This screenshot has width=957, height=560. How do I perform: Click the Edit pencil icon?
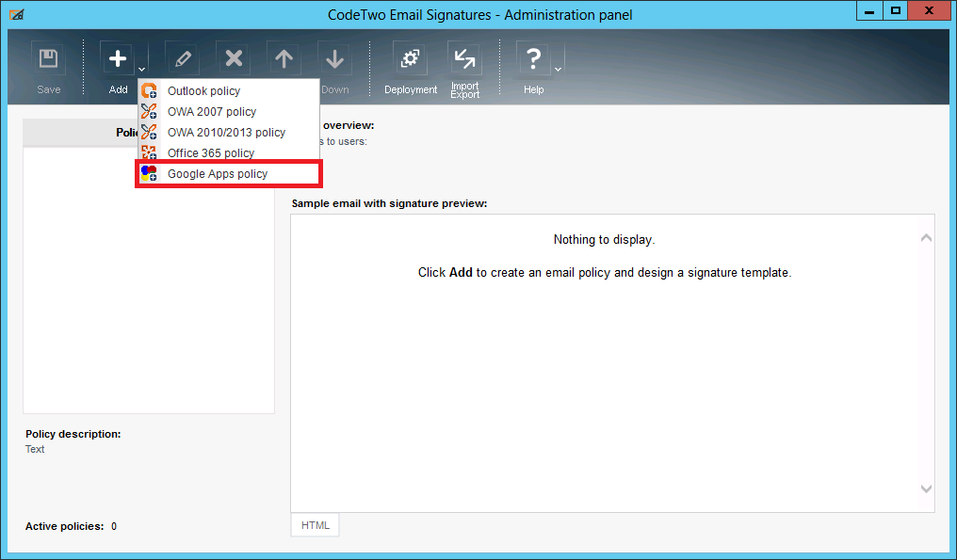coord(183,59)
